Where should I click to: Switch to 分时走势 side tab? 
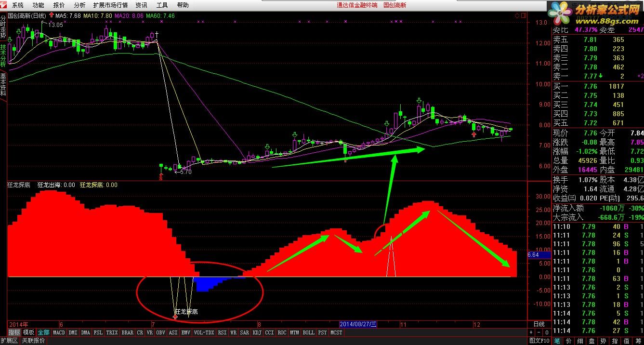pos(3,27)
